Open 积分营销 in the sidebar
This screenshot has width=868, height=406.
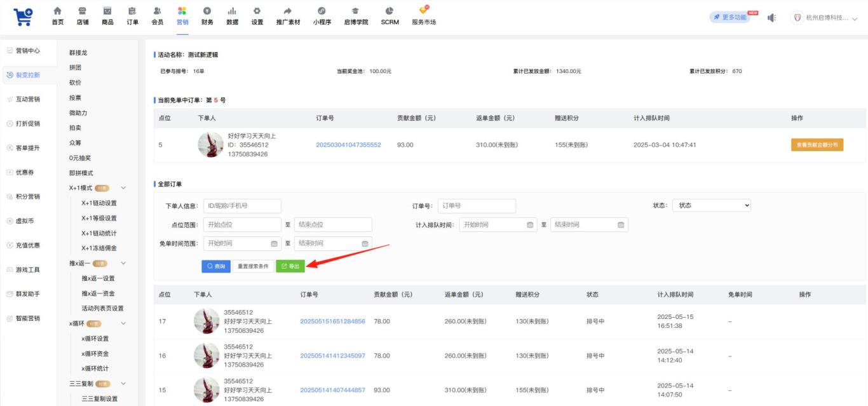point(28,196)
